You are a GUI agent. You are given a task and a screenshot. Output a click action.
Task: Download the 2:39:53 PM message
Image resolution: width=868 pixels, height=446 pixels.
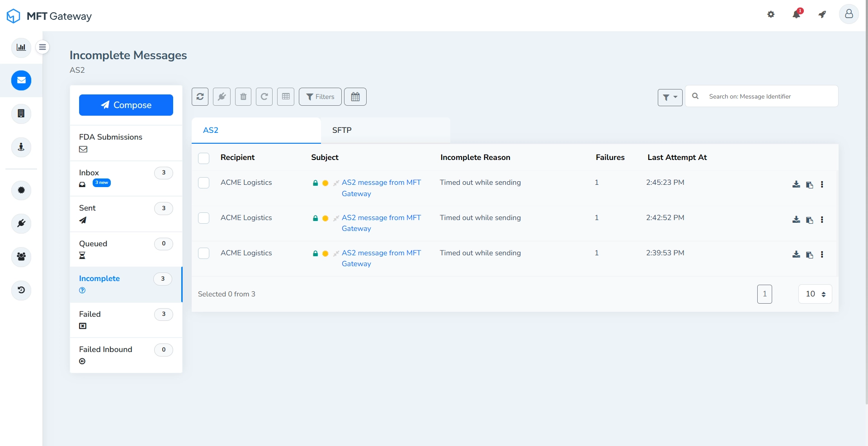coord(796,254)
